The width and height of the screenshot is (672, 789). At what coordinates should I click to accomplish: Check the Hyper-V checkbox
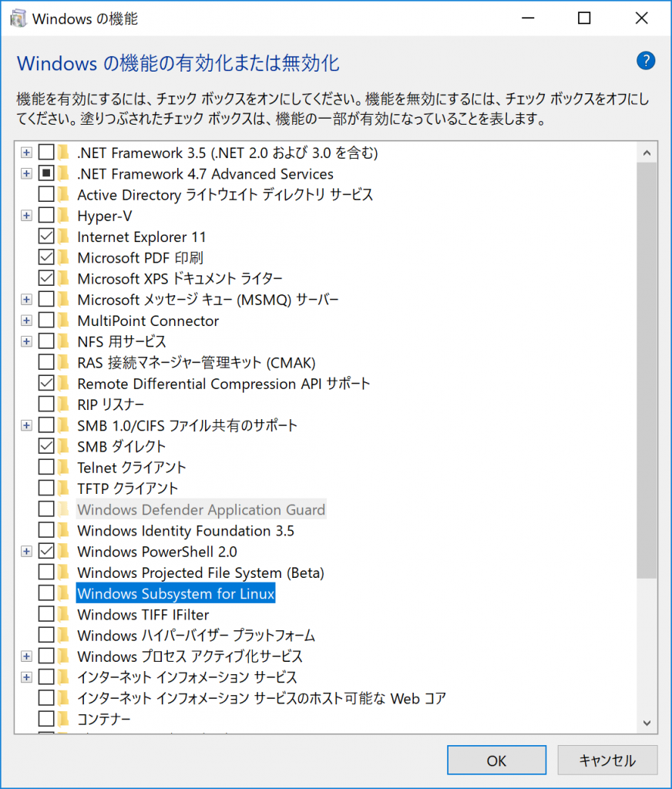[x=46, y=216]
